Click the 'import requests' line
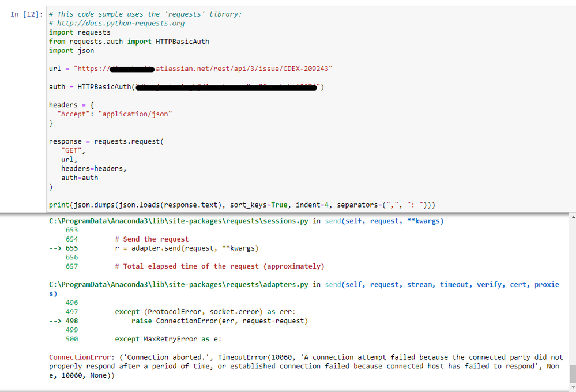The height and width of the screenshot is (392, 576). click(x=80, y=32)
